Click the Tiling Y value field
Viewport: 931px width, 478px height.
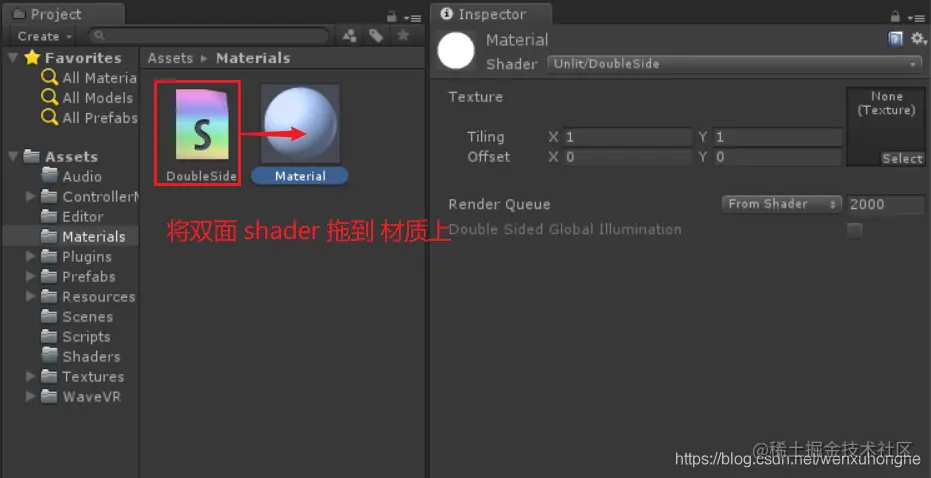coord(778,138)
